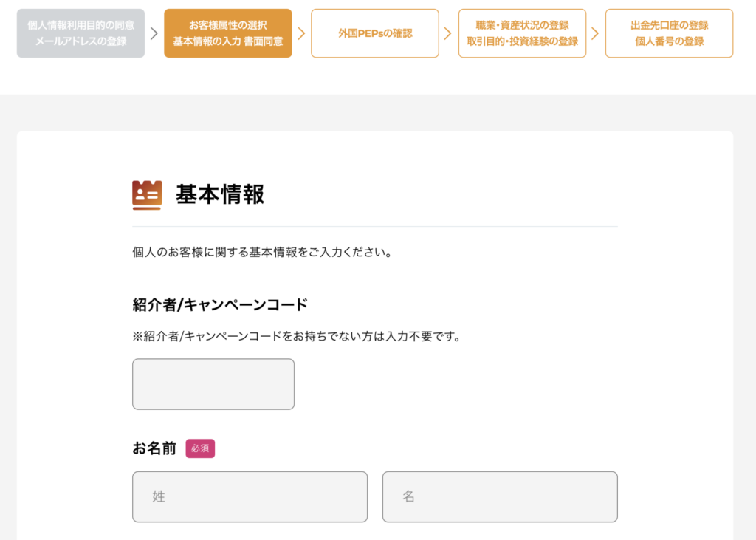756x540 pixels.
Task: Click the 名 first name field
Action: [x=500, y=496]
